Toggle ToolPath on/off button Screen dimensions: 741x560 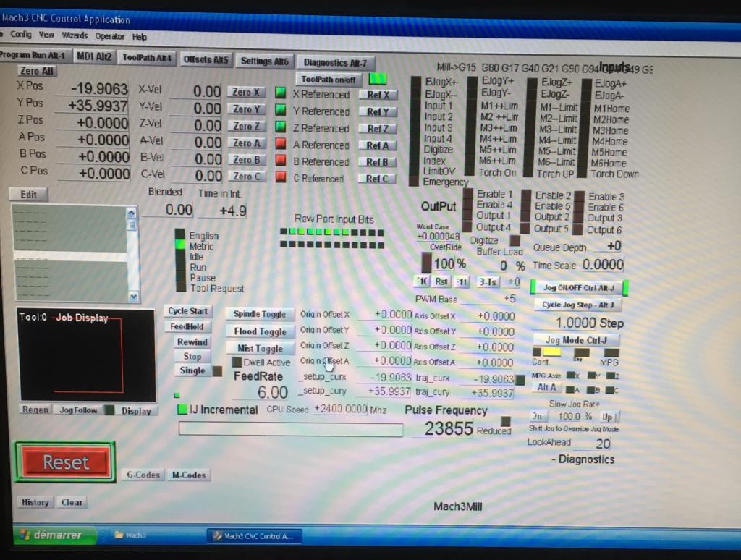coord(329,80)
